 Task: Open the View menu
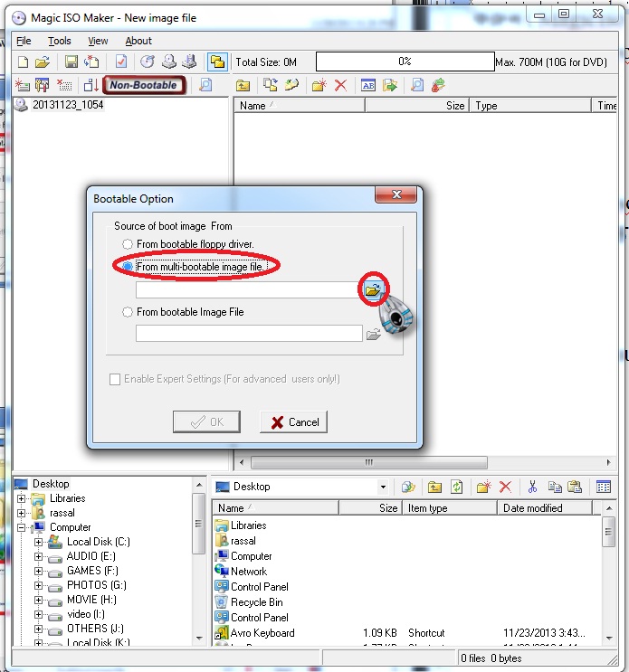point(98,41)
